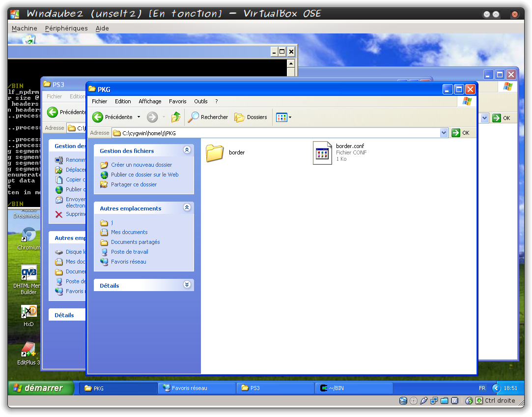Open the Outils menu

coord(200,101)
